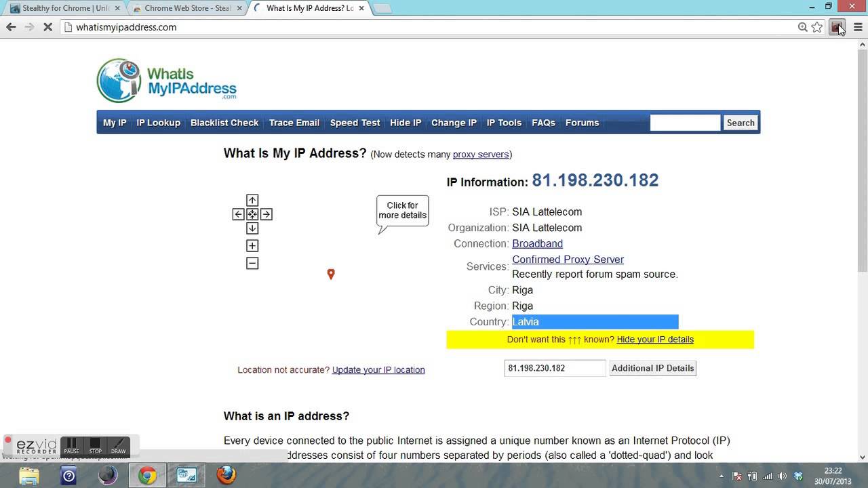Click the Search button
This screenshot has width=868, height=488.
tap(741, 123)
